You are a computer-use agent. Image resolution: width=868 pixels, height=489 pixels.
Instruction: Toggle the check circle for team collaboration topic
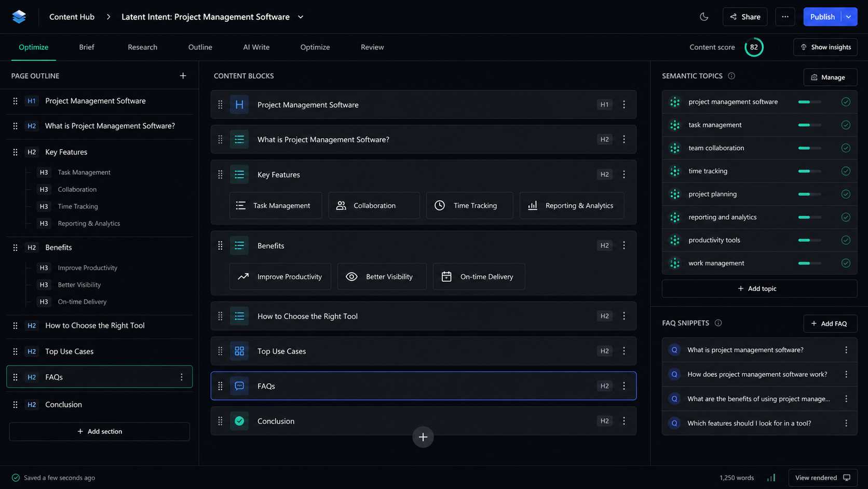click(846, 148)
